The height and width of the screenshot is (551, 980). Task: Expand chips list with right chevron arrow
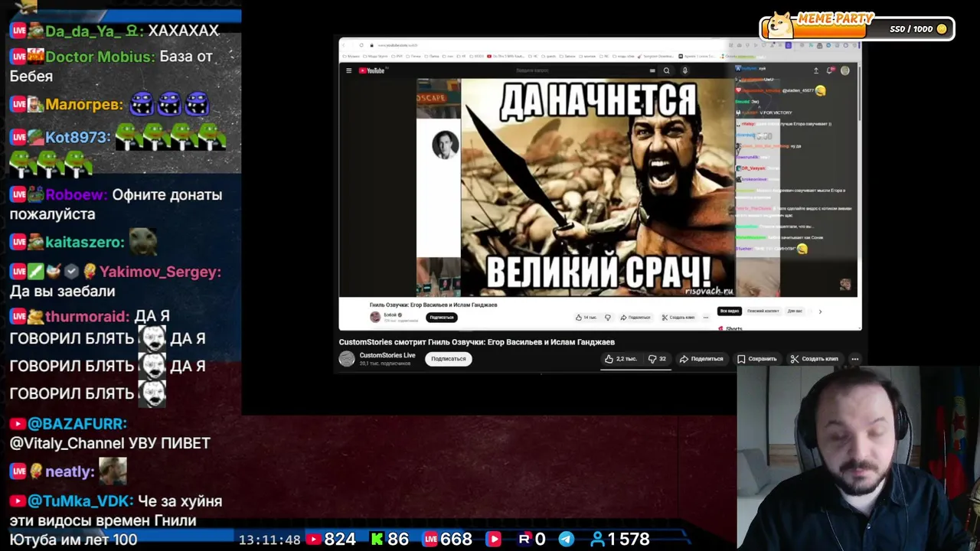[x=820, y=311]
